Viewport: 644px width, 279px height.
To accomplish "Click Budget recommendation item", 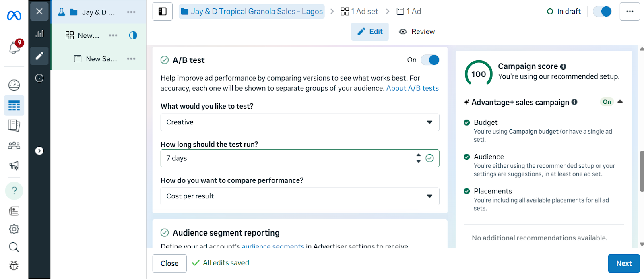I will [x=543, y=131].
